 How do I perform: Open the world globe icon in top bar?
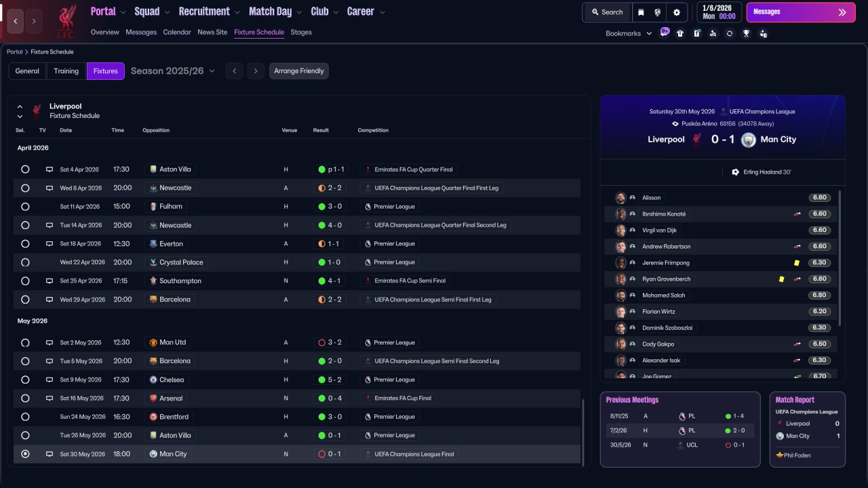pyautogui.click(x=658, y=12)
